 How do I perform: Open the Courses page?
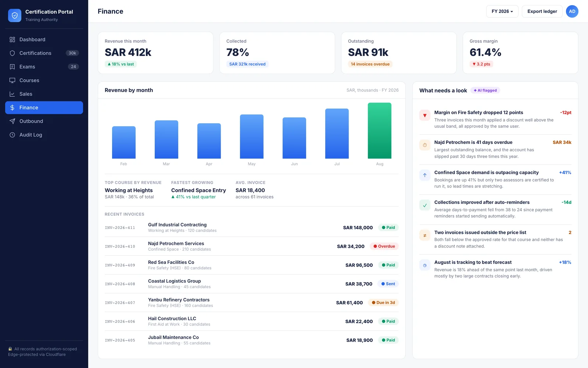click(x=44, y=80)
